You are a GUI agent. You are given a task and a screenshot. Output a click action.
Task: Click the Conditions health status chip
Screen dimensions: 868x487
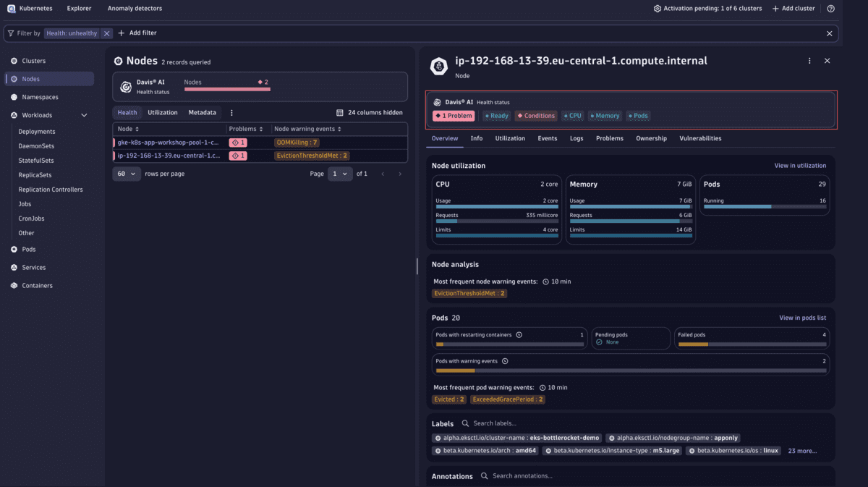pos(536,116)
